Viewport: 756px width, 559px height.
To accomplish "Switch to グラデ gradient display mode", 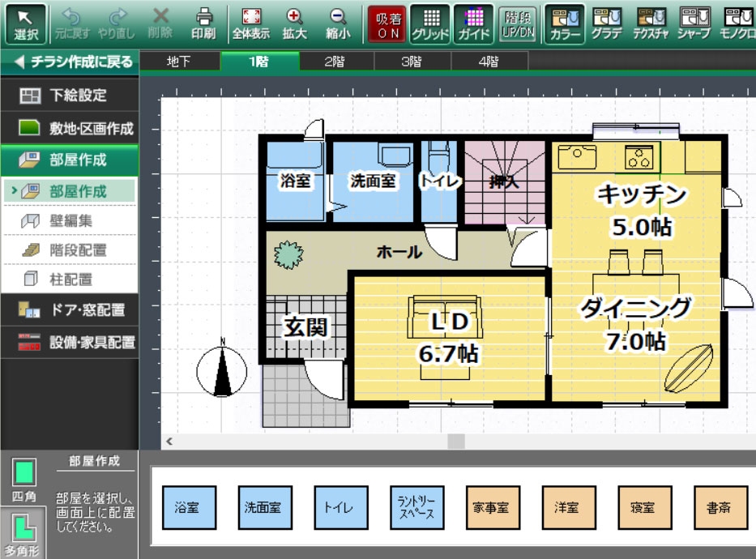I will point(607,23).
